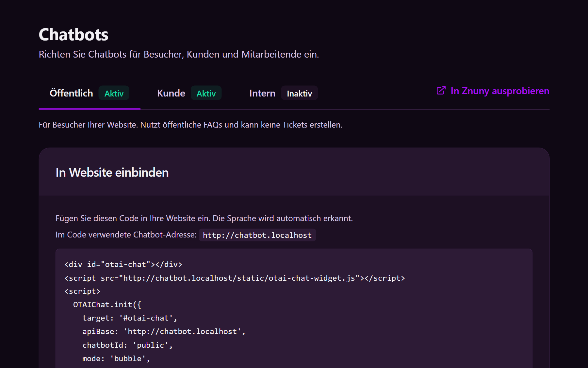Click the "mode: 'bubble'," code line
Viewport: 588px width, 368px height.
pos(116,359)
